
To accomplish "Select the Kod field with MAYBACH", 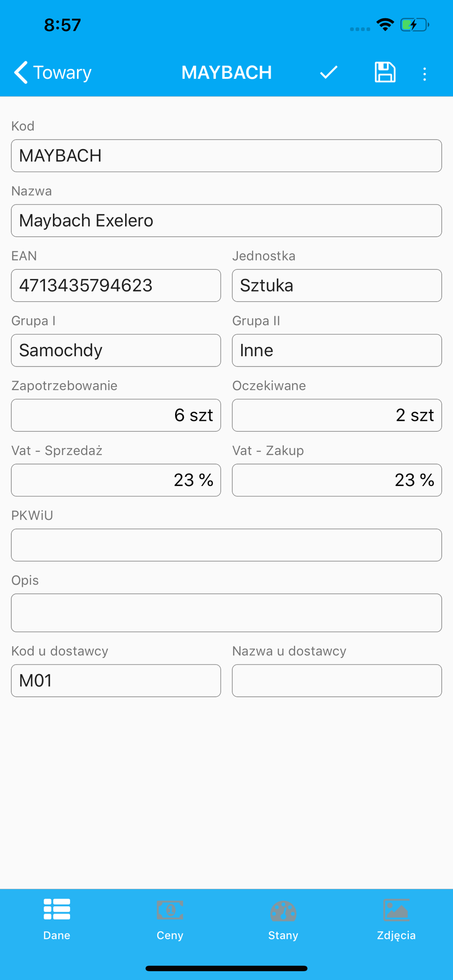I will pyautogui.click(x=226, y=156).
